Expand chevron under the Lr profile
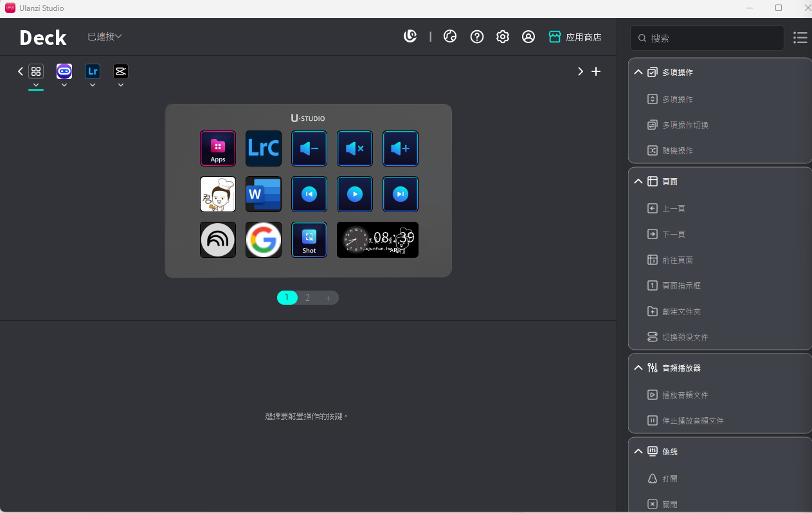The width and height of the screenshot is (812, 513). click(93, 85)
